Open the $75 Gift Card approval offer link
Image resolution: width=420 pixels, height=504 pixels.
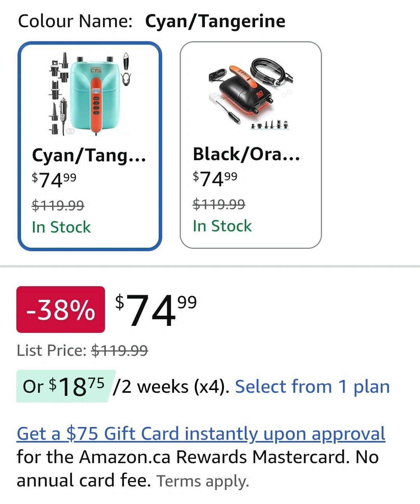click(x=201, y=434)
